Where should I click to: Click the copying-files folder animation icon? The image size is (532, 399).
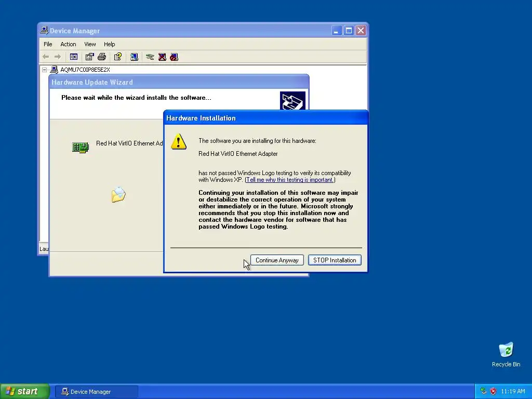(x=118, y=195)
